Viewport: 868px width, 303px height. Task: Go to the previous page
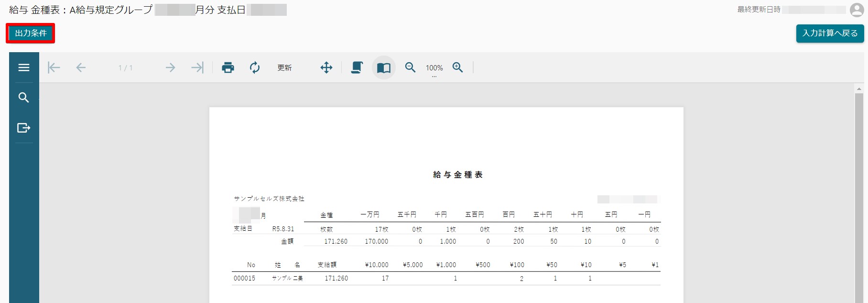point(81,67)
